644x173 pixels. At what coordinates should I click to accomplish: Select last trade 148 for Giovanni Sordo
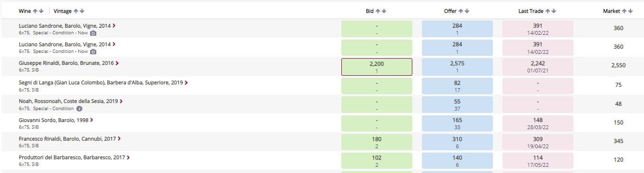[538, 123]
